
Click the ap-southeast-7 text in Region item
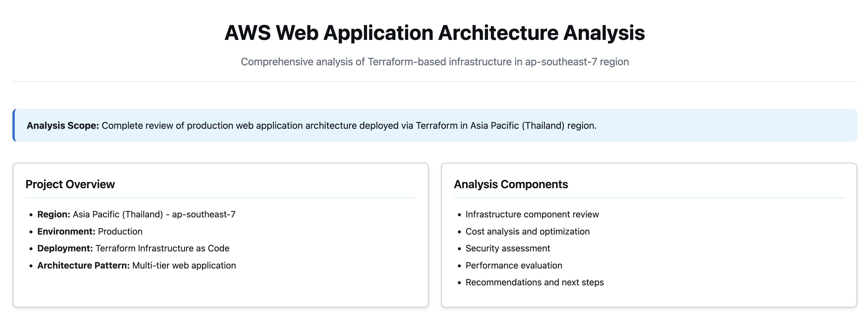tap(204, 214)
